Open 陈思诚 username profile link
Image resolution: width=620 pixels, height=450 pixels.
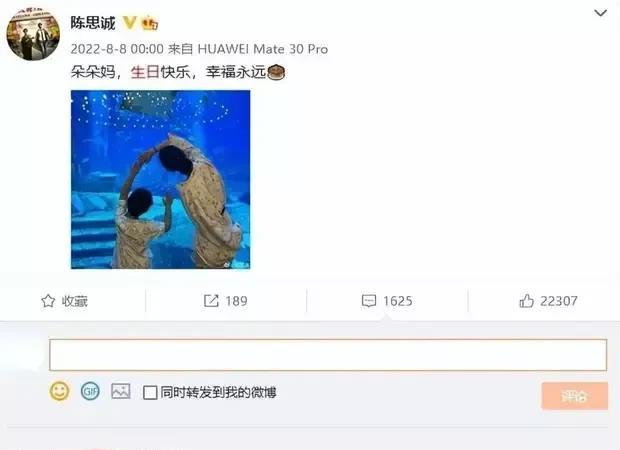tap(93, 23)
